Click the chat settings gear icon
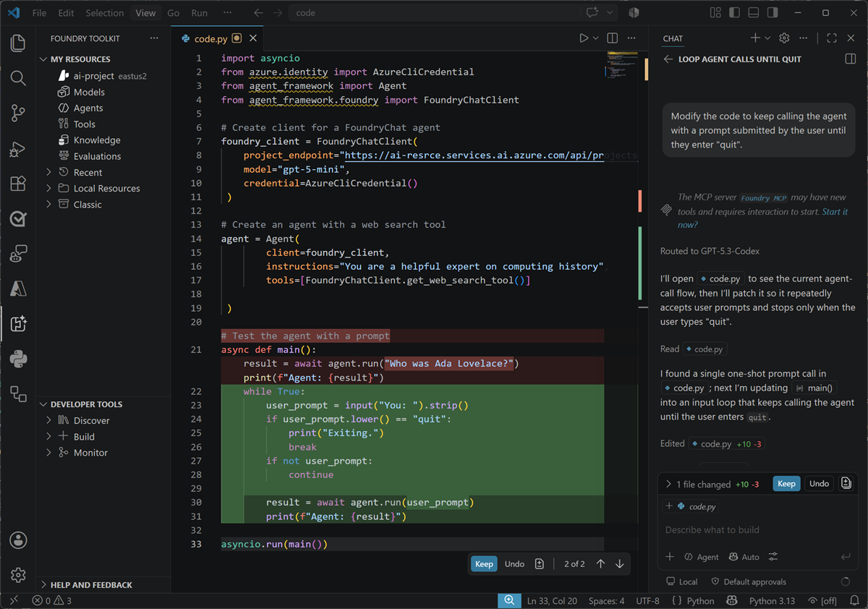 point(784,38)
